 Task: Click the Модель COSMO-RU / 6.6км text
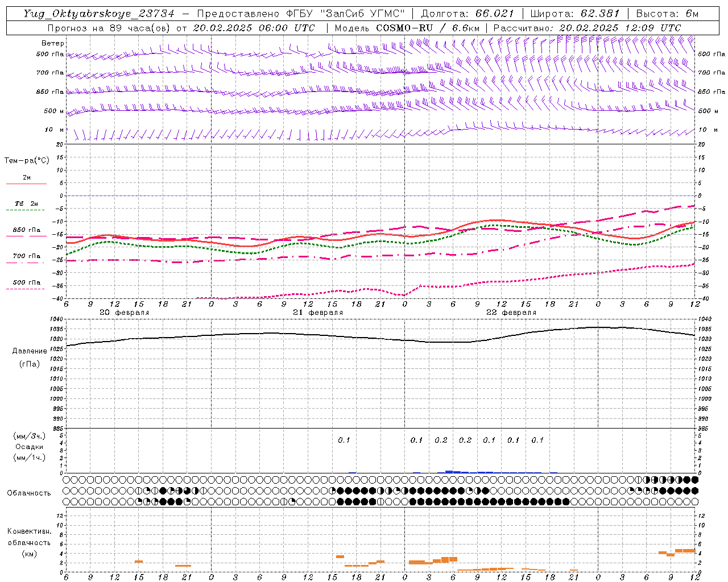(x=407, y=28)
